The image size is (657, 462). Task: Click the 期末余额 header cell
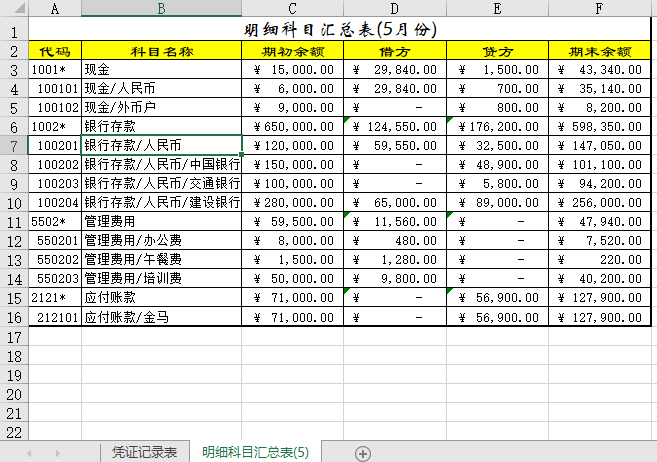point(599,51)
